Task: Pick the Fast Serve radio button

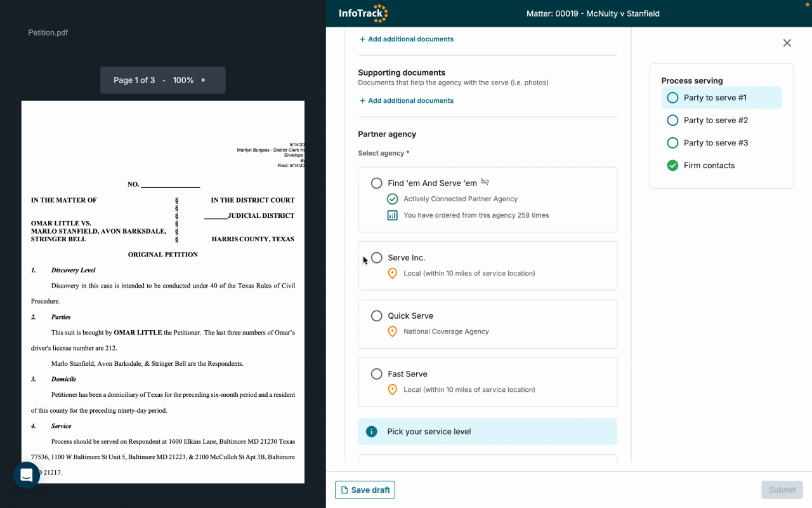Action: tap(377, 374)
